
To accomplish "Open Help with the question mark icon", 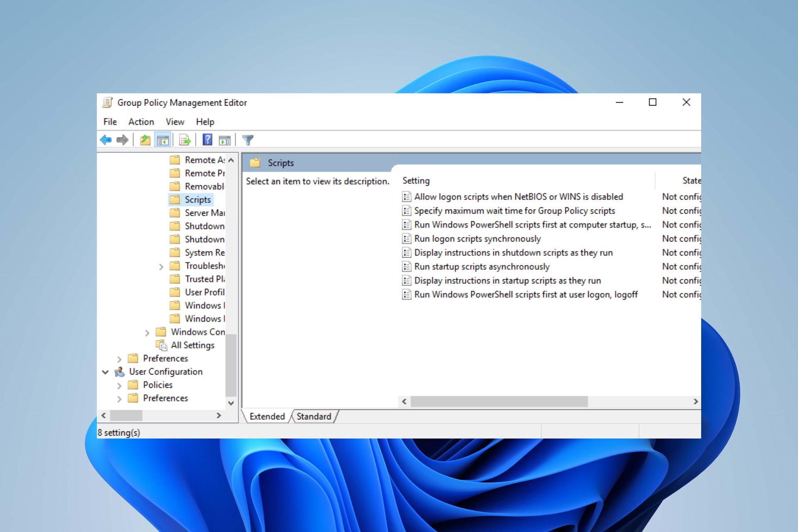I will 207,140.
